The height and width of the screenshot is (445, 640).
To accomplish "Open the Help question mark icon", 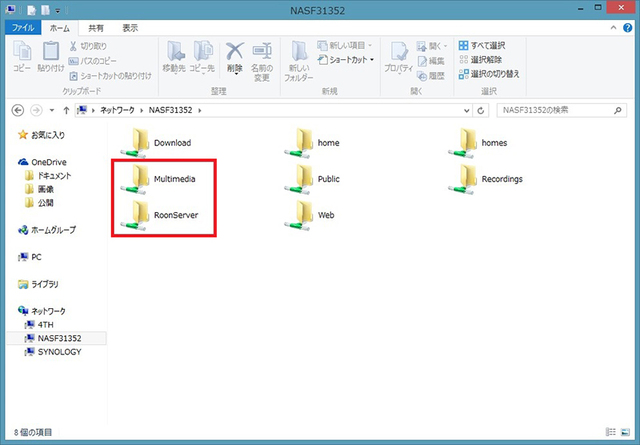I will pyautogui.click(x=628, y=28).
